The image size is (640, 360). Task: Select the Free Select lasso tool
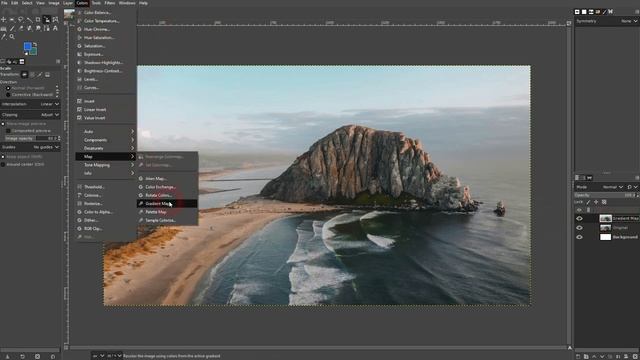[x=20, y=19]
